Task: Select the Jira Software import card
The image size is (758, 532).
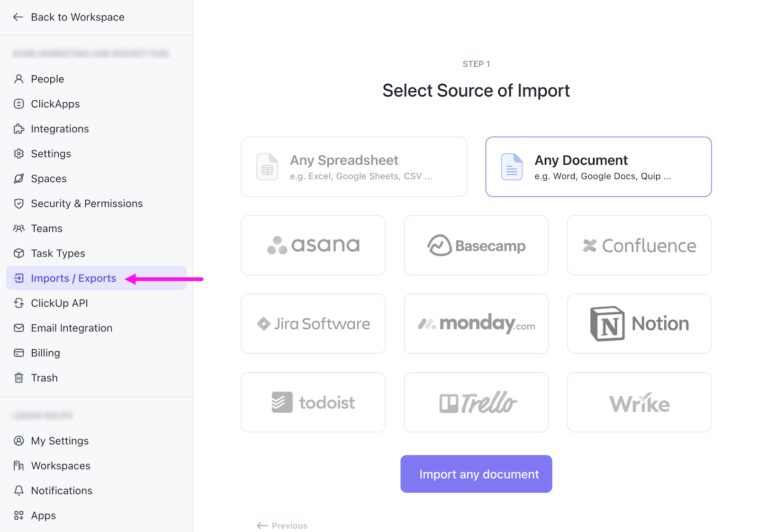Action: (x=313, y=324)
